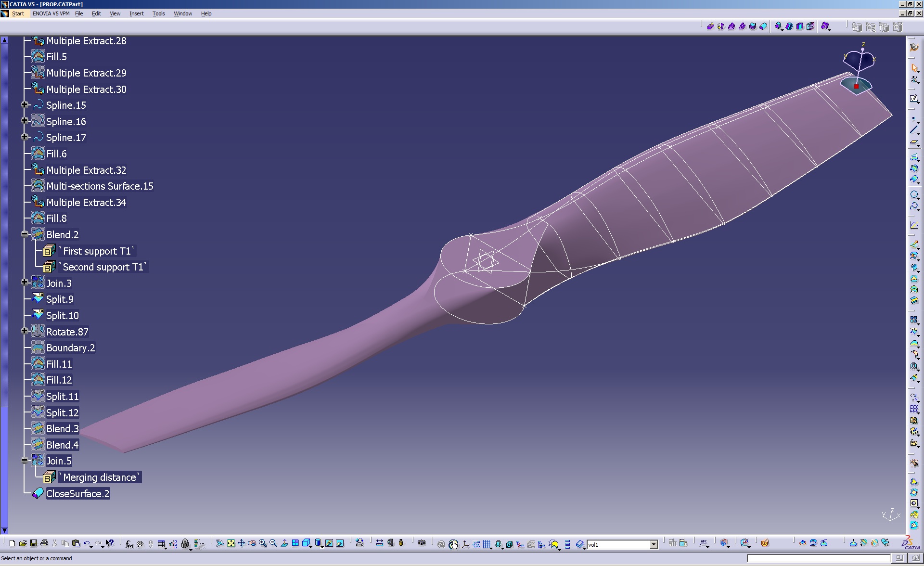Click the Start menu button
The width and height of the screenshot is (924, 566).
click(x=18, y=13)
